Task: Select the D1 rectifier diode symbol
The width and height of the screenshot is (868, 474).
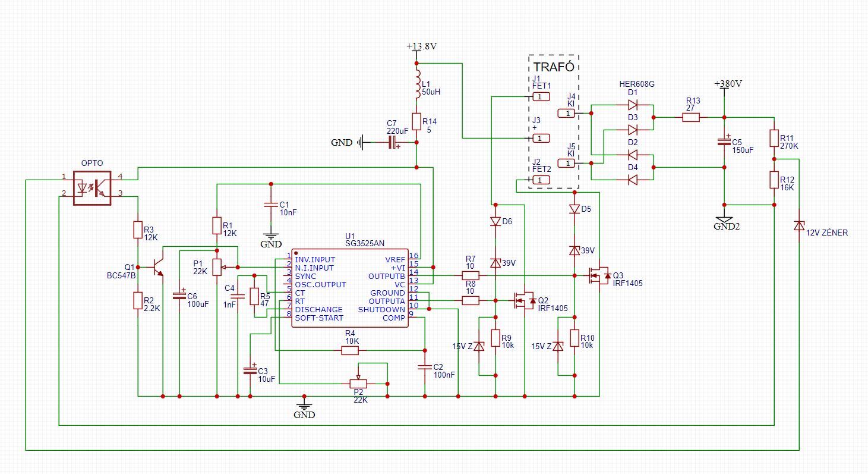Action: tap(633, 105)
